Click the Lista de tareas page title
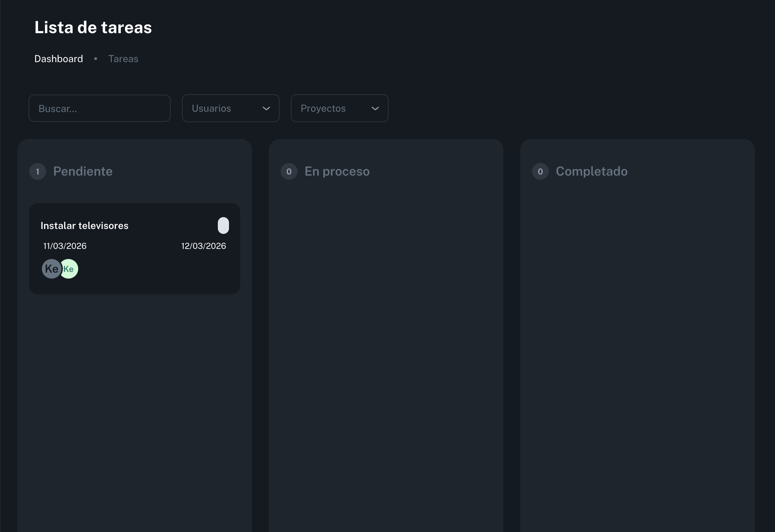 (93, 27)
